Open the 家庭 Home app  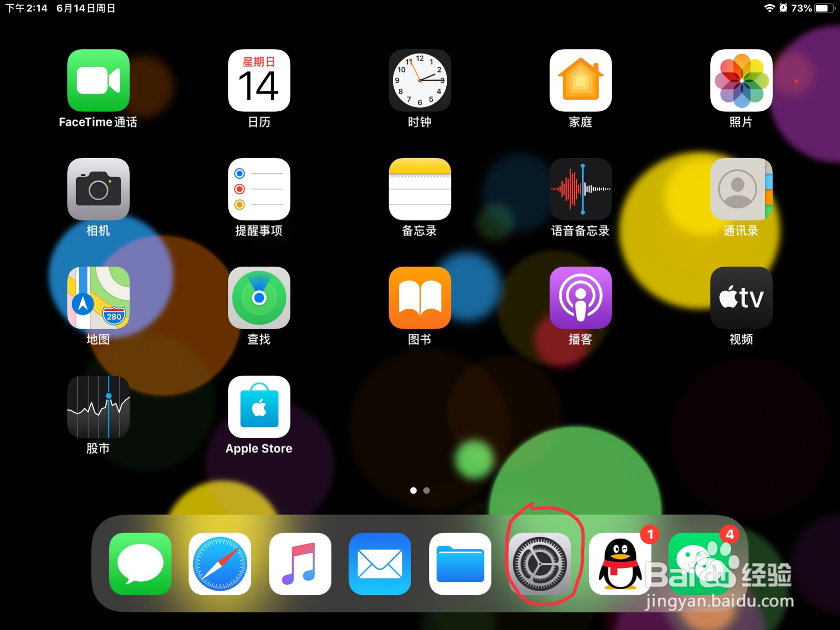pyautogui.click(x=580, y=80)
